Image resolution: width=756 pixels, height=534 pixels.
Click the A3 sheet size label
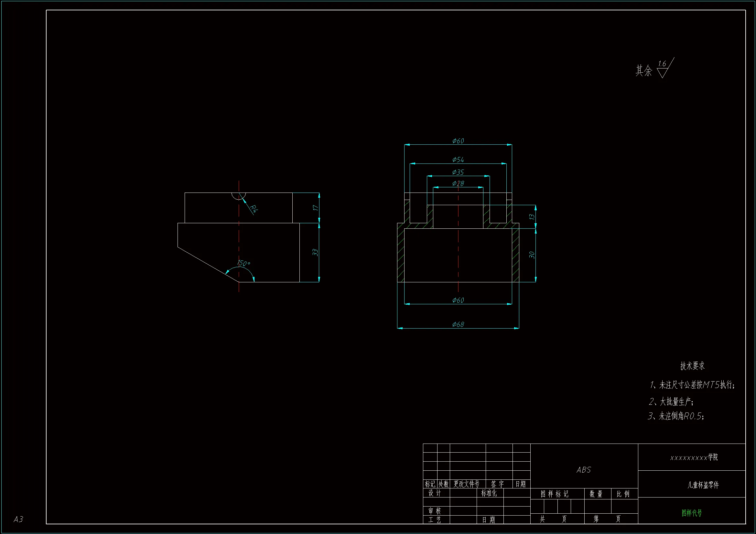coord(18,519)
